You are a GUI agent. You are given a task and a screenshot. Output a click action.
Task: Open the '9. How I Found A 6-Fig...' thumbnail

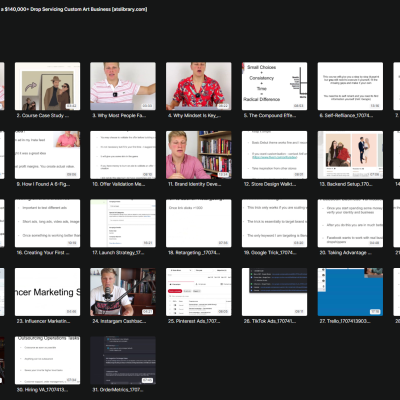(47, 155)
